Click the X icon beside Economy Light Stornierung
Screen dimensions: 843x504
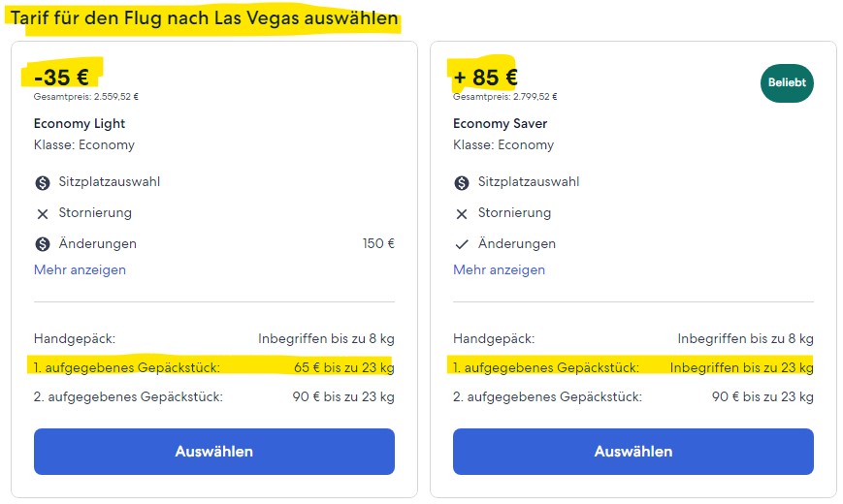coord(43,214)
